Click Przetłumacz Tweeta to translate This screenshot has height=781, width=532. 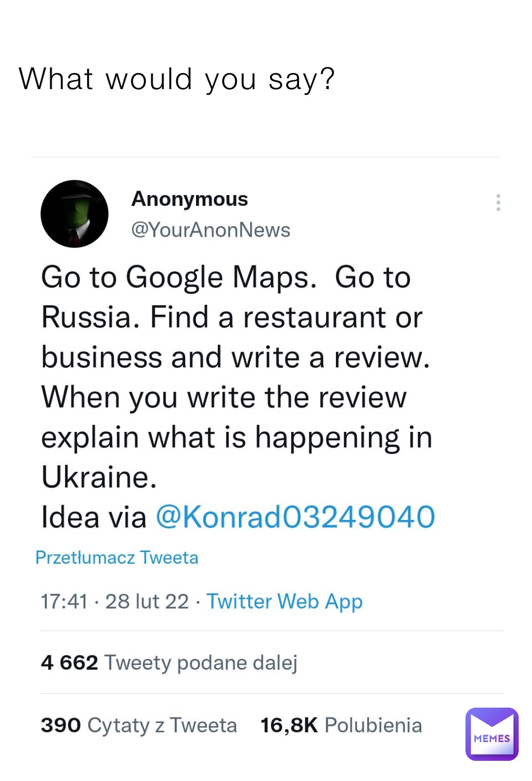117,557
